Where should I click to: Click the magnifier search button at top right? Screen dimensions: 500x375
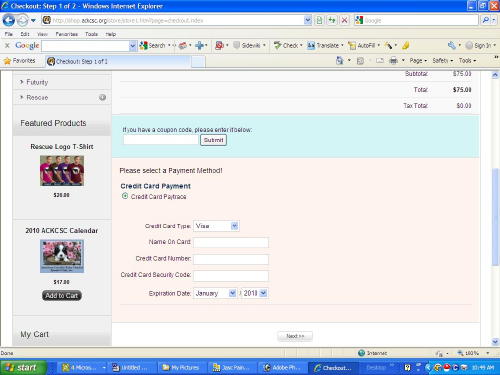(x=486, y=20)
